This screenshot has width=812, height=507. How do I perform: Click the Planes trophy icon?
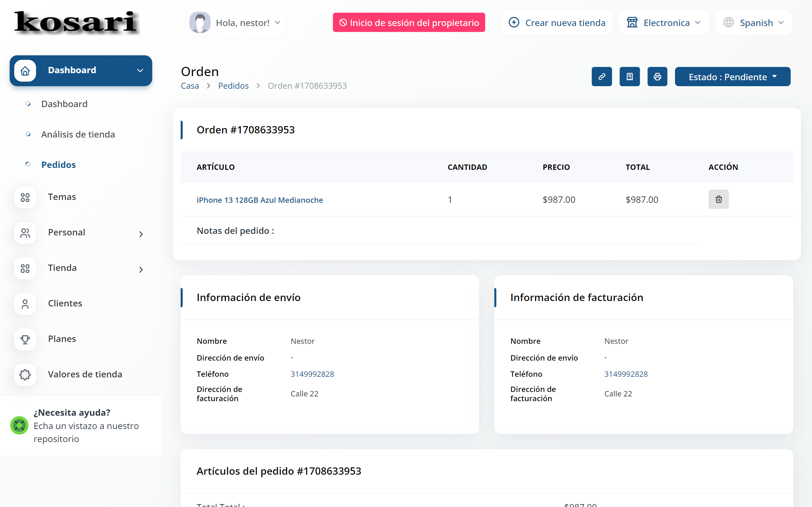25,339
